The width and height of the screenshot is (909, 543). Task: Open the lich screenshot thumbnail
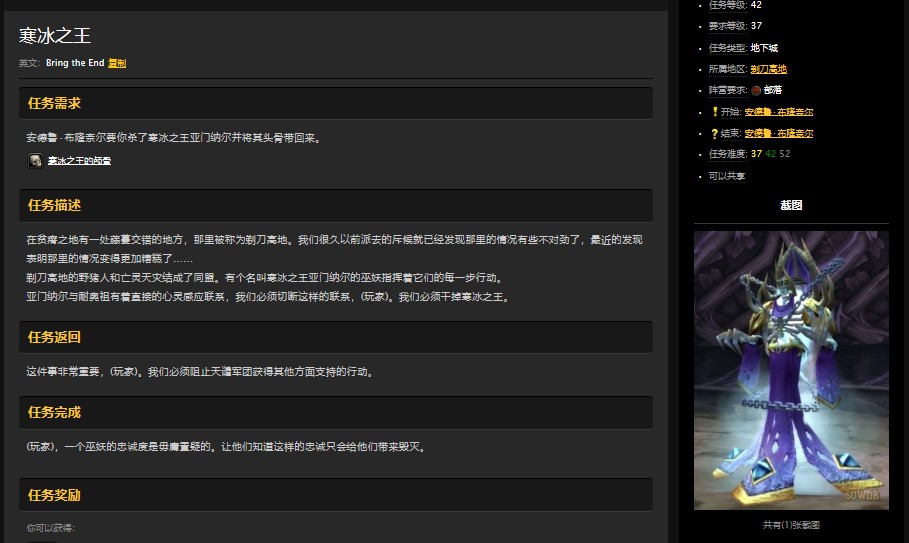coord(791,370)
